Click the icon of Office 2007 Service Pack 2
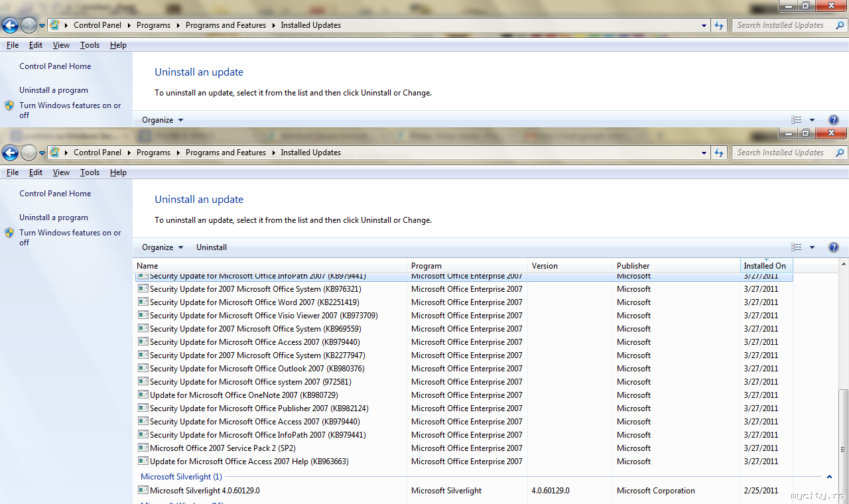This screenshot has width=849, height=504. [x=143, y=448]
